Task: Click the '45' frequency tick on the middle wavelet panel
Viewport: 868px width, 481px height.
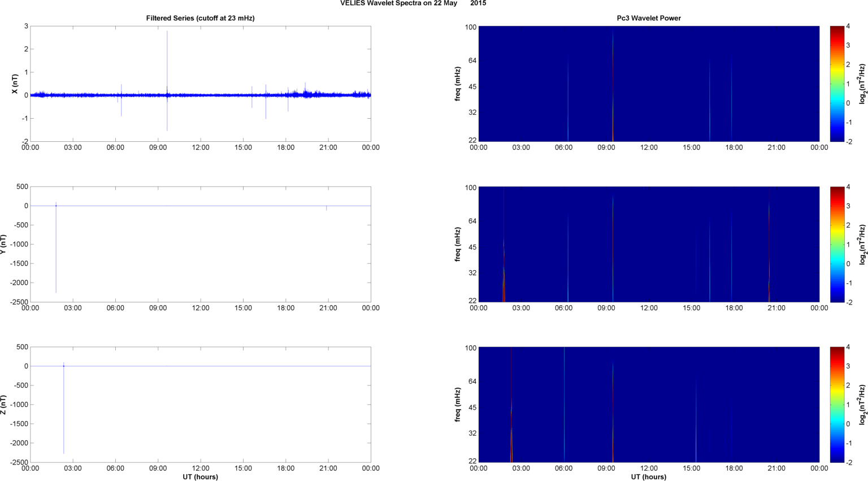Action: click(472, 247)
